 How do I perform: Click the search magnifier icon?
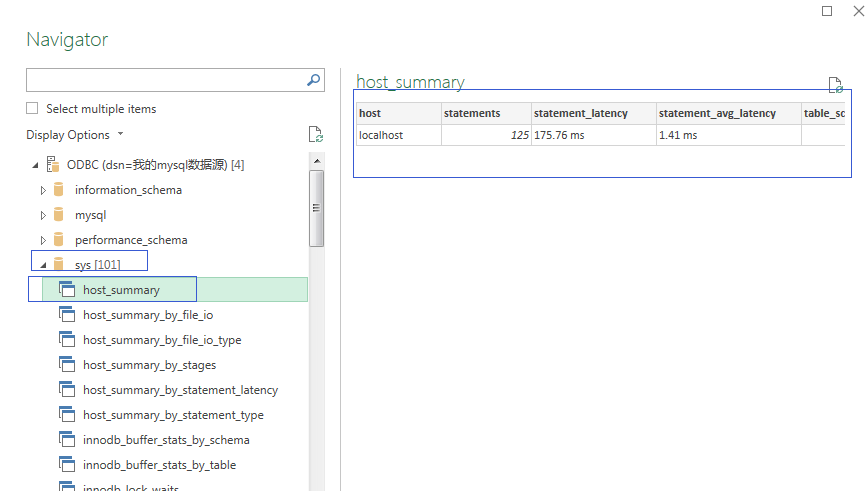313,80
